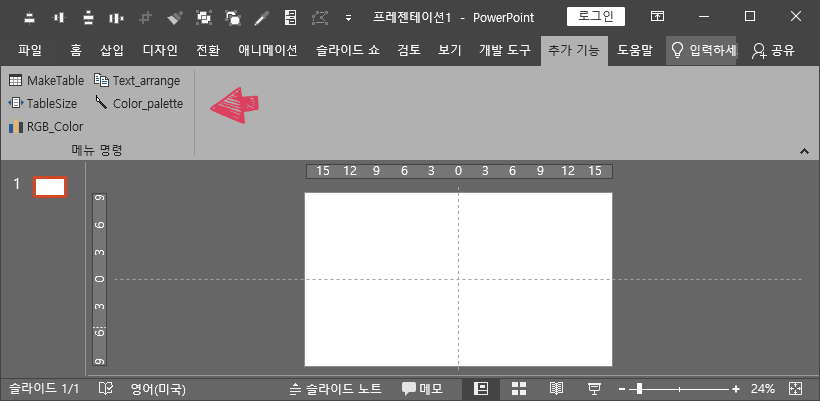Open zoom dialog via 24% label

[x=762, y=389]
